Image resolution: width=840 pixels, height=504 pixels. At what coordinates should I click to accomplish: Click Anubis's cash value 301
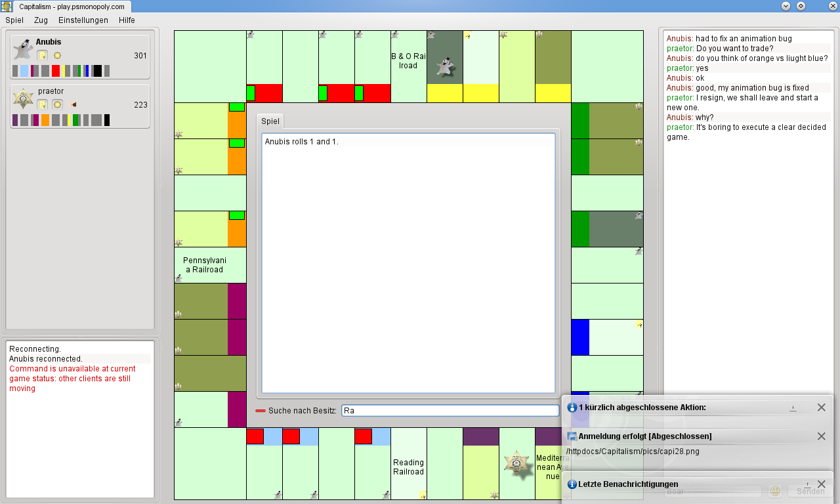pos(140,56)
